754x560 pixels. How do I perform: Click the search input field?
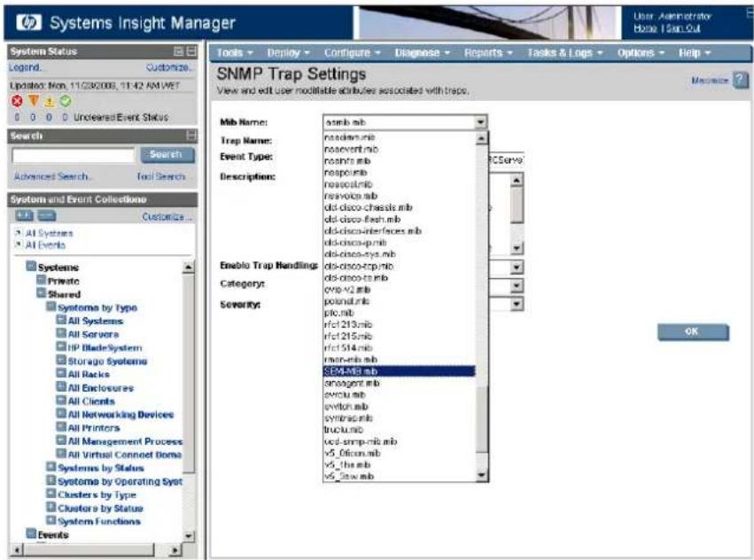73,155
